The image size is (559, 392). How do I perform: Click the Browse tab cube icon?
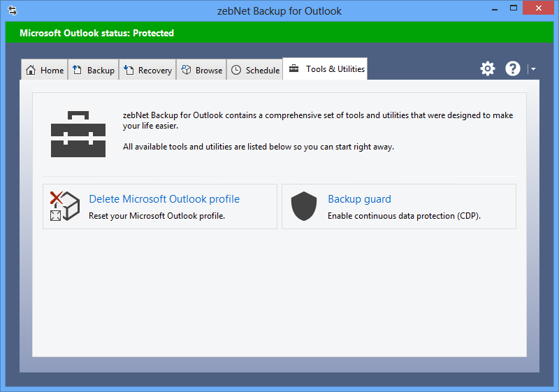pyautogui.click(x=186, y=69)
